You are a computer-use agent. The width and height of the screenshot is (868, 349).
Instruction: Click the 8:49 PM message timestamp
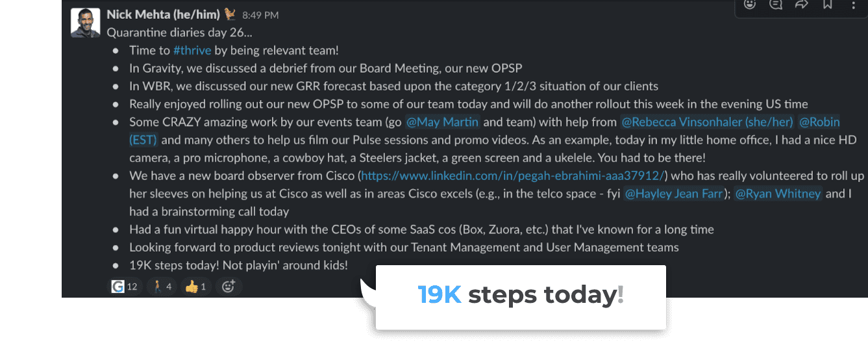tap(261, 14)
